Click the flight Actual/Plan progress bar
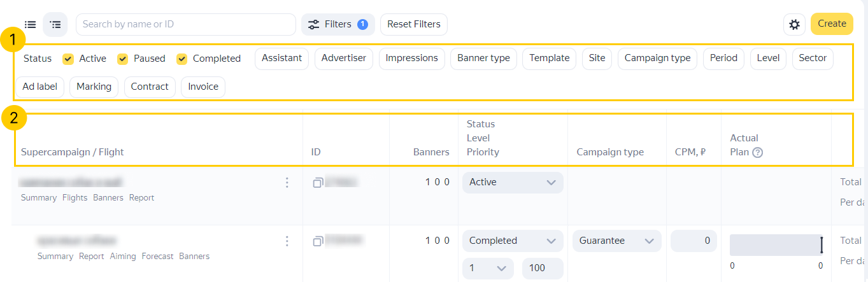 pos(776,245)
